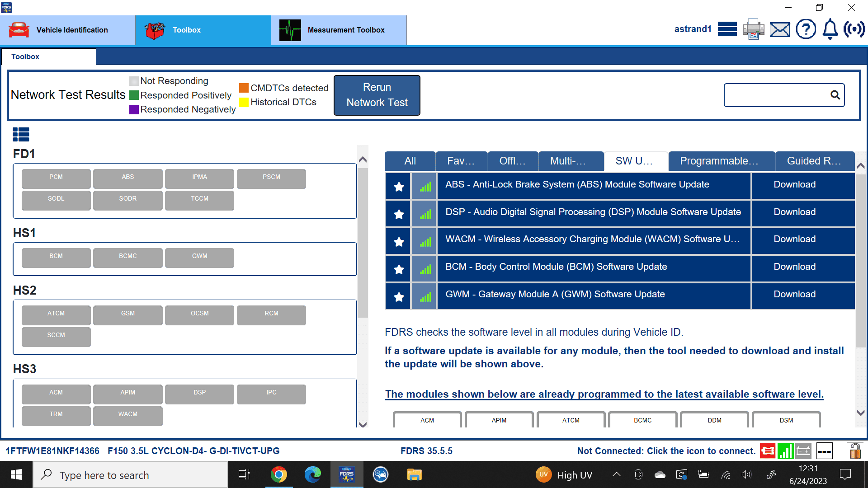Click the wireless broadcast signal icon
This screenshot has width=868, height=488.
[x=854, y=29]
